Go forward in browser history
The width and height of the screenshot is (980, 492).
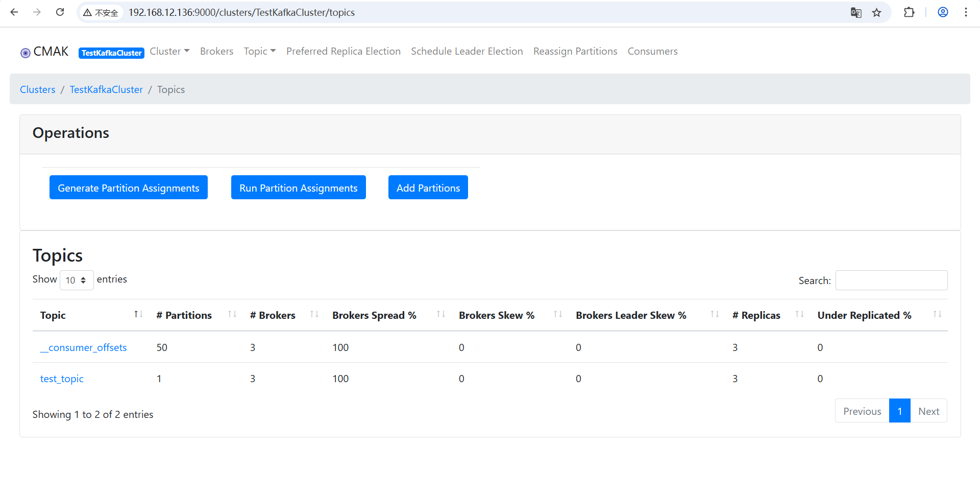37,12
